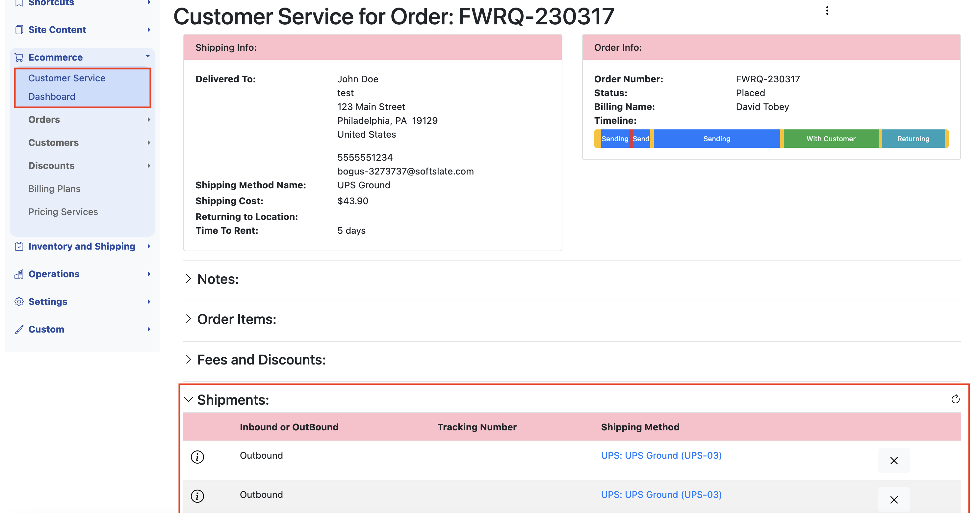Click the truncated Send timeline segment
980x513 pixels.
(x=641, y=139)
